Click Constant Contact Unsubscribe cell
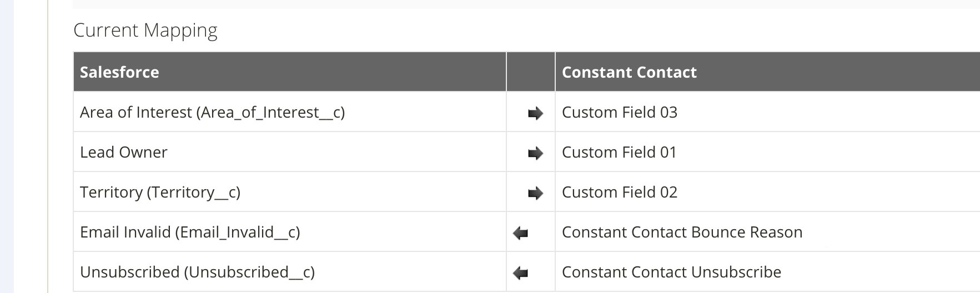 point(767,272)
